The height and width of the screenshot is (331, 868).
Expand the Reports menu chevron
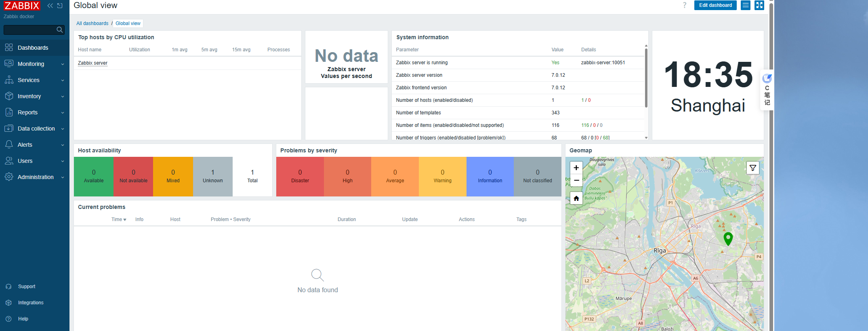click(63, 113)
